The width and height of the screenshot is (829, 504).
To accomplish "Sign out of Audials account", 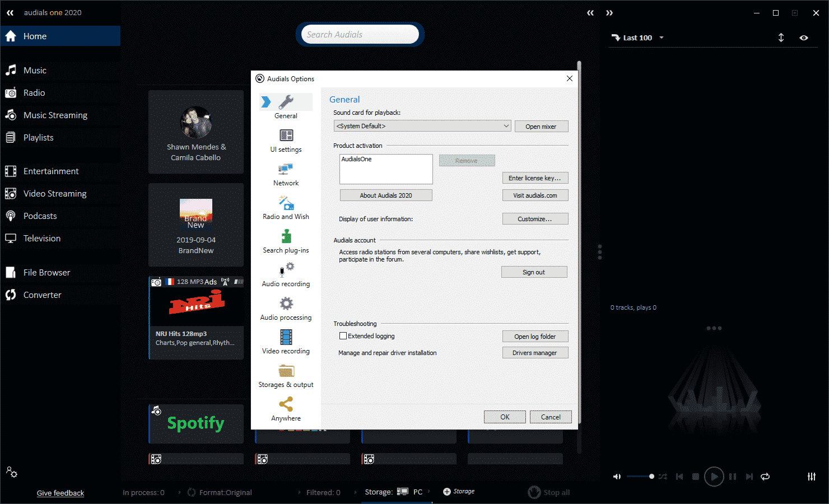I will [x=534, y=272].
